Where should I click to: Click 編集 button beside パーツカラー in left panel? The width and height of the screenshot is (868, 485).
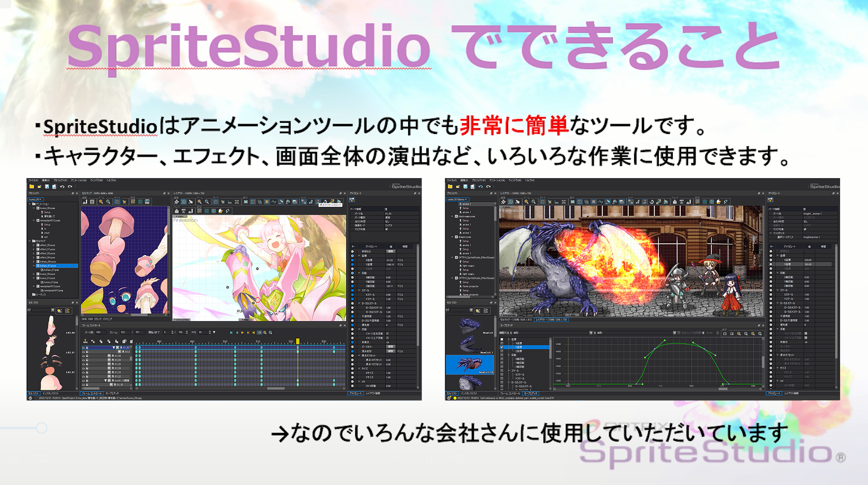[x=391, y=346]
